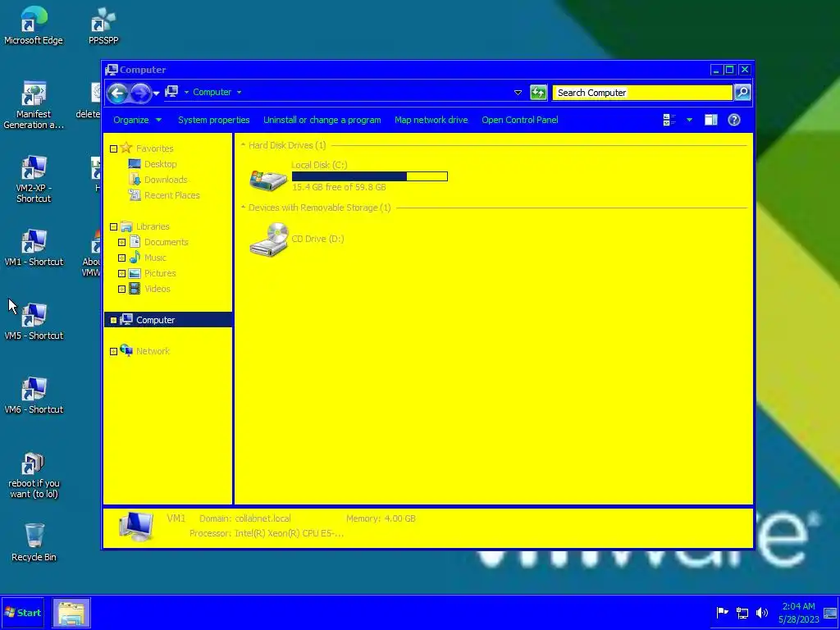Click Open Control Panel
Viewport: 840px width, 630px height.
click(519, 120)
